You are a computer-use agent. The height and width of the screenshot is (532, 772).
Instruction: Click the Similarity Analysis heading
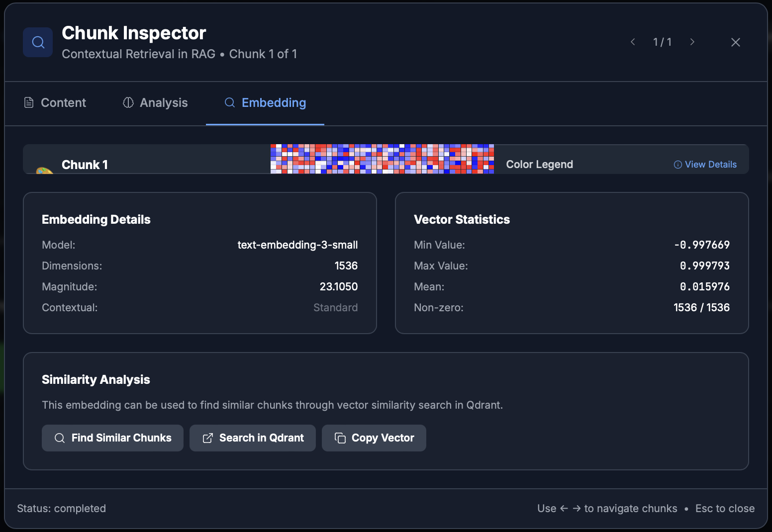[96, 379]
